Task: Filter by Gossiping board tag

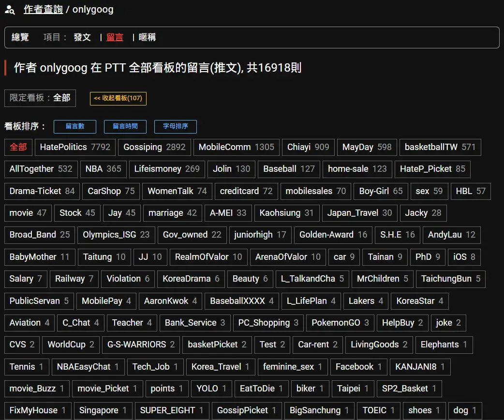Action: (154, 147)
